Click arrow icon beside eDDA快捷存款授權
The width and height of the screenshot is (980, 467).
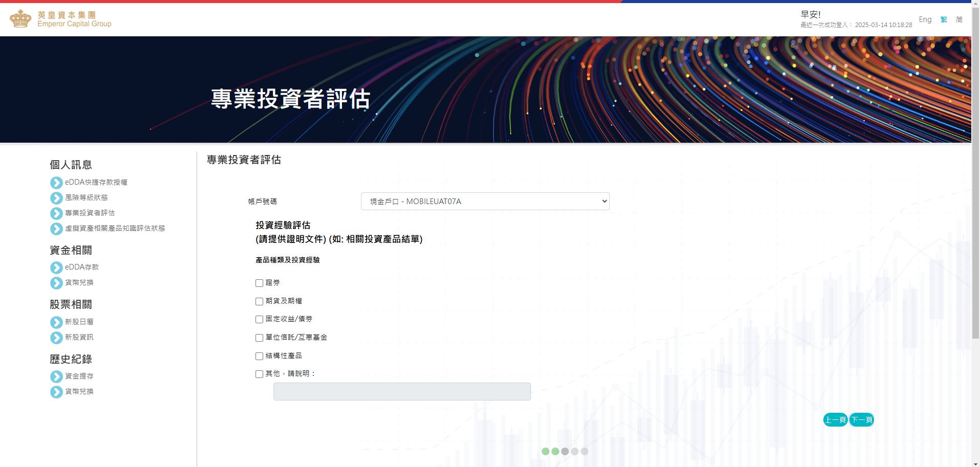click(x=56, y=183)
